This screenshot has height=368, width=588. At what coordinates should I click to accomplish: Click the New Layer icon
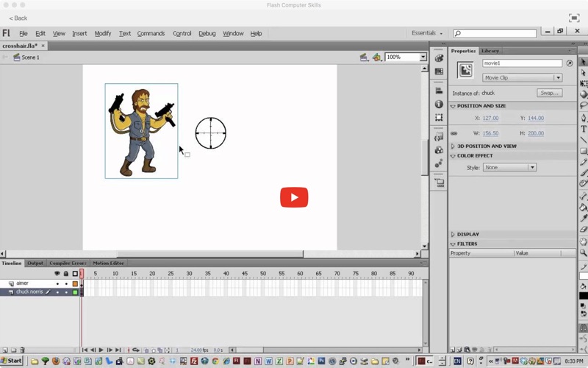pyautogui.click(x=5, y=350)
